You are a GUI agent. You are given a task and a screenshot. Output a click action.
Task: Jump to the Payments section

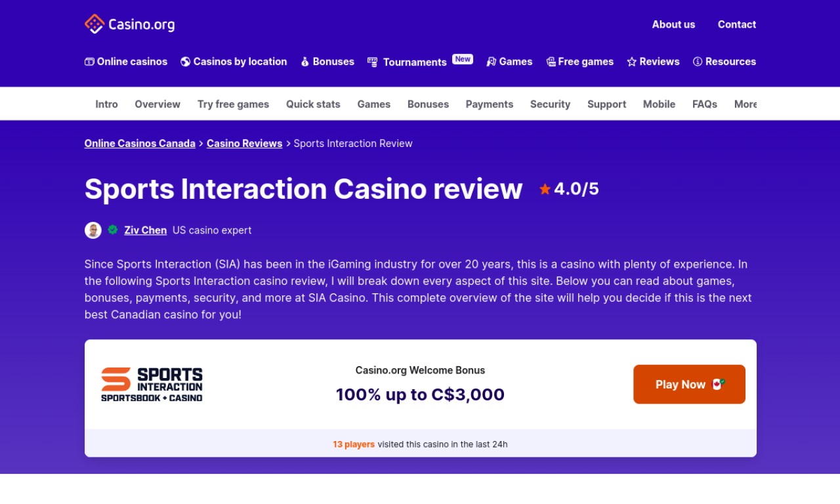pyautogui.click(x=489, y=104)
